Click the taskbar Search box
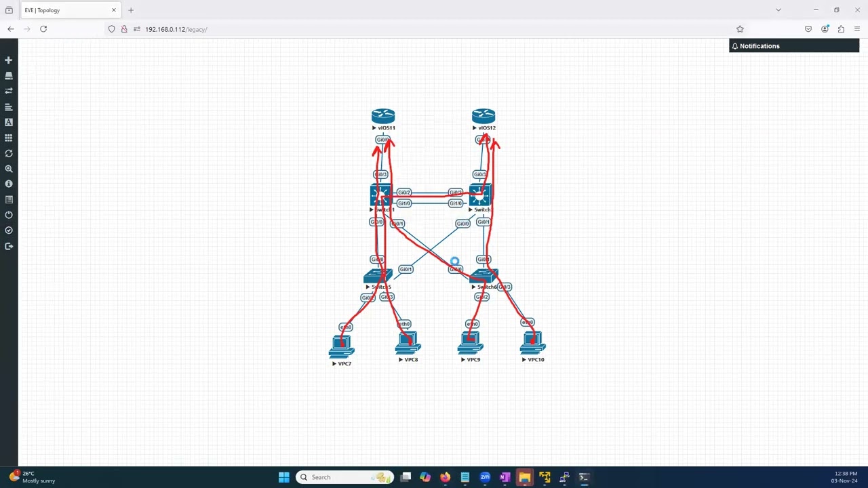Image resolution: width=868 pixels, height=488 pixels. click(345, 477)
